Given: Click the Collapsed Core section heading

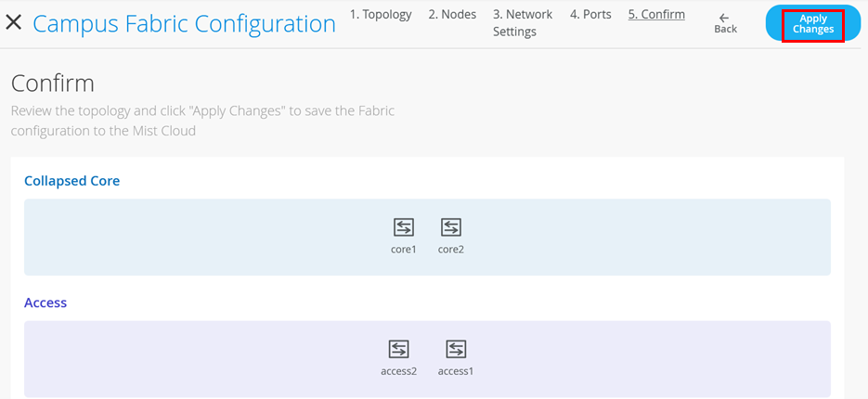Looking at the screenshot, I should (x=71, y=181).
